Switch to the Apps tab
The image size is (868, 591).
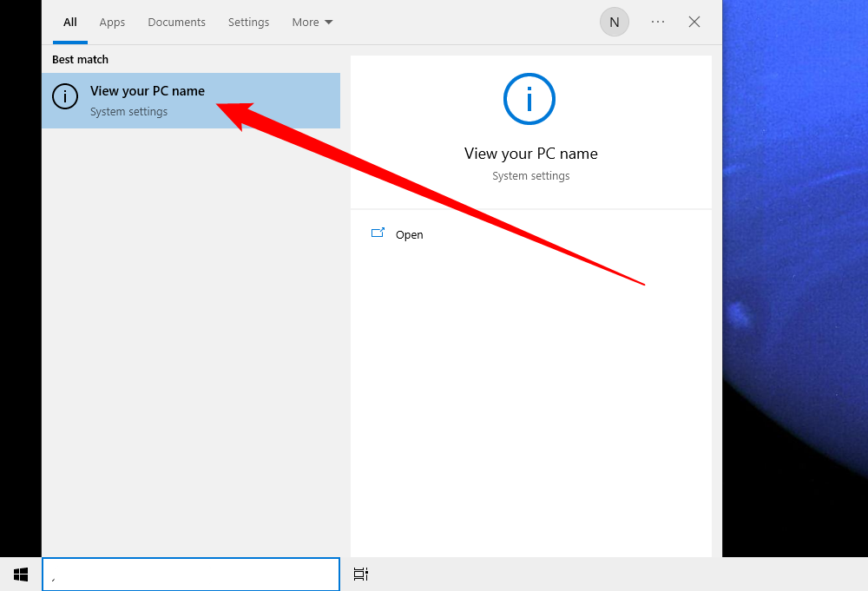tap(112, 22)
